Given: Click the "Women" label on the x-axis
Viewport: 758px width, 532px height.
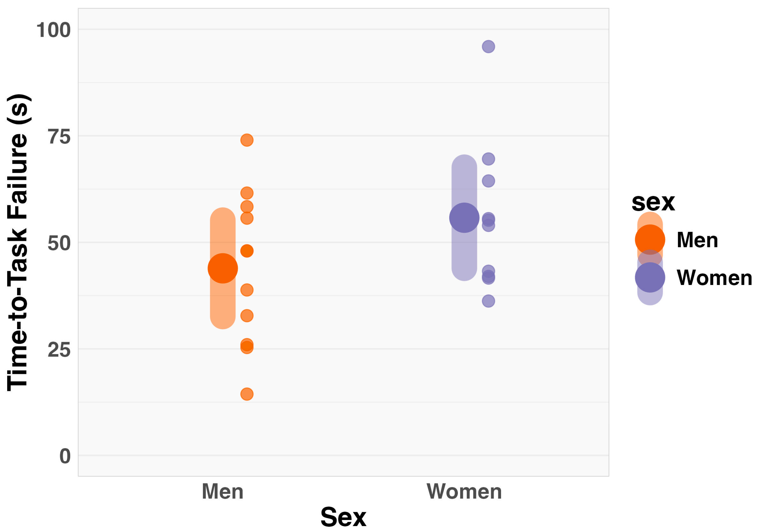Looking at the screenshot, I should coord(464,491).
